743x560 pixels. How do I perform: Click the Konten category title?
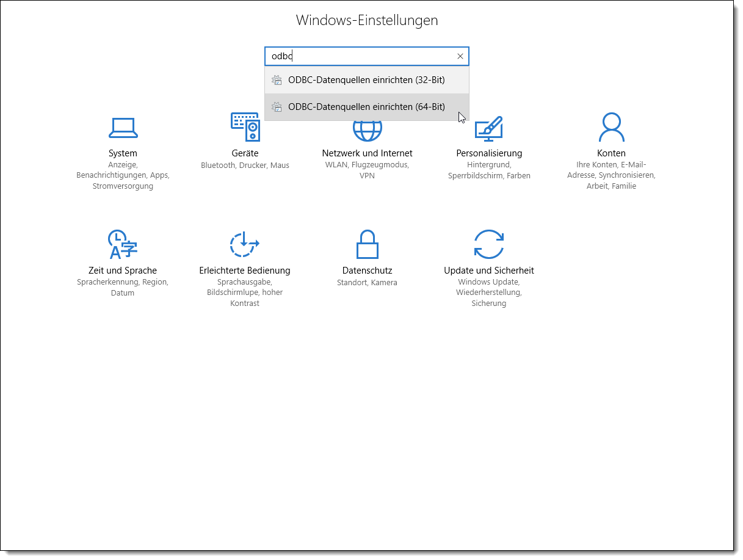coord(611,153)
